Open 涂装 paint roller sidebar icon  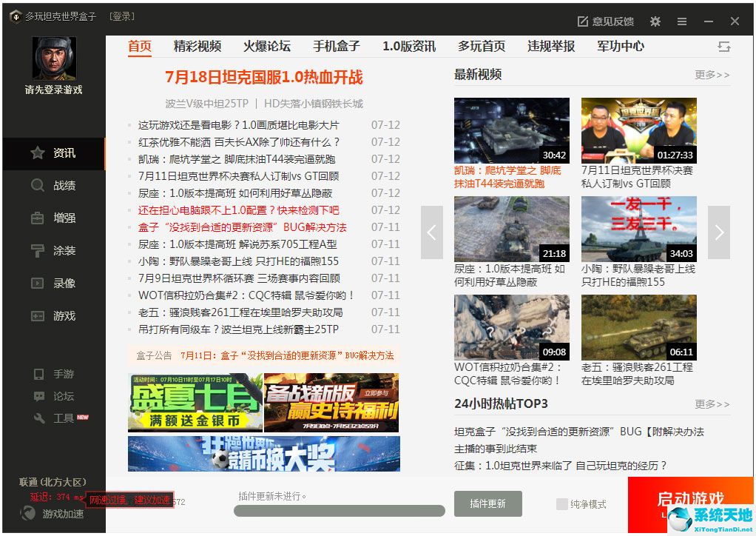point(38,250)
